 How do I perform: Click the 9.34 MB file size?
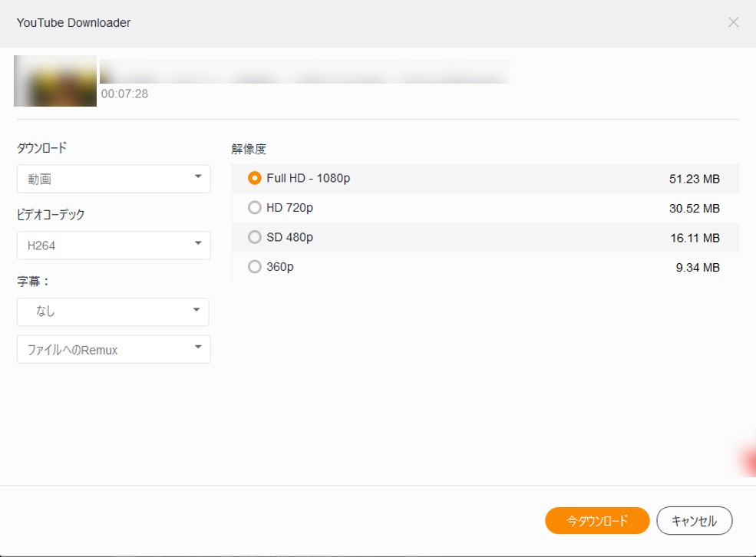pos(698,268)
